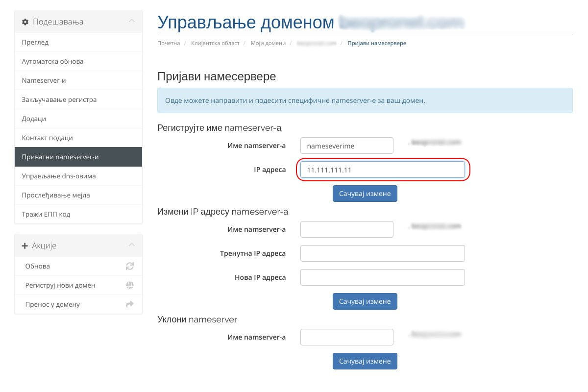Go to Закључавање регистра
588x392 pixels.
[x=78, y=99]
